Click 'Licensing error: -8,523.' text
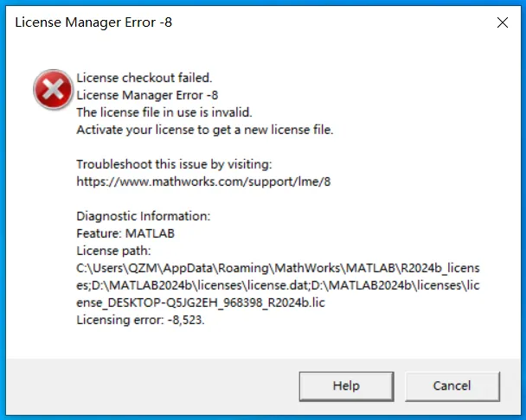526x420 pixels. [141, 320]
